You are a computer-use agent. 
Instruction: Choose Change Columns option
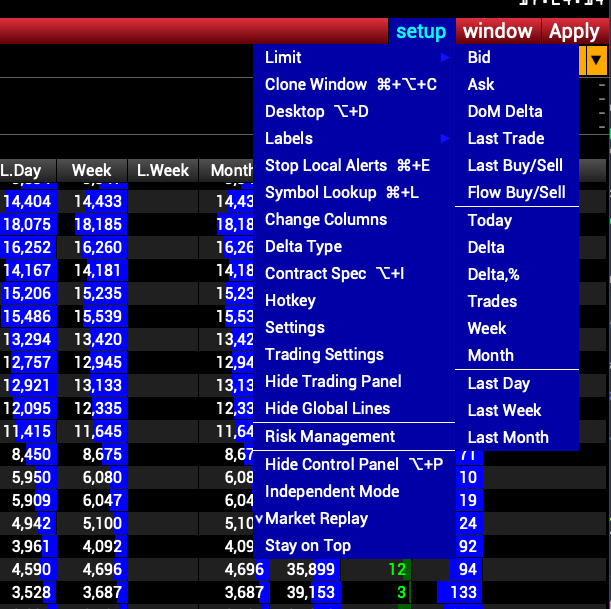[325, 220]
